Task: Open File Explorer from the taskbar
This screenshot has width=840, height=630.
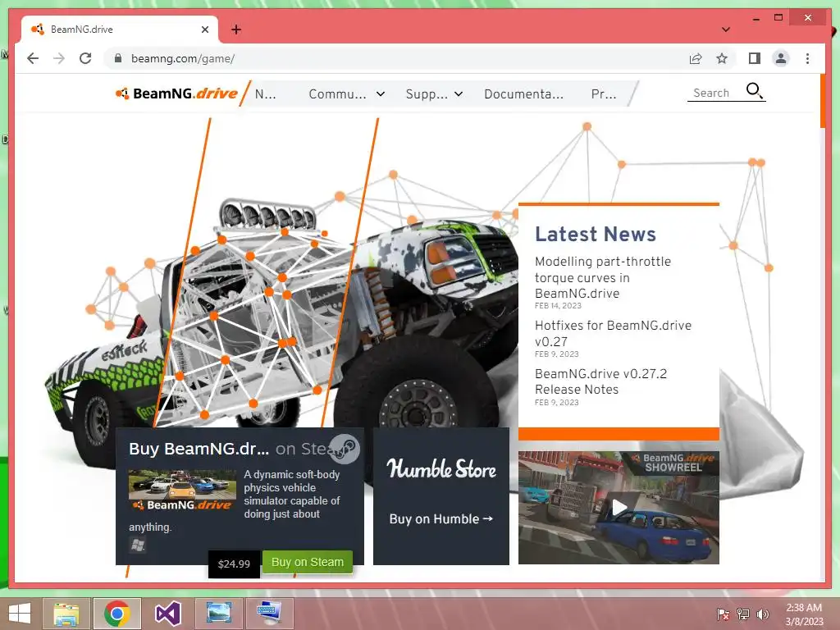Action: click(66, 614)
